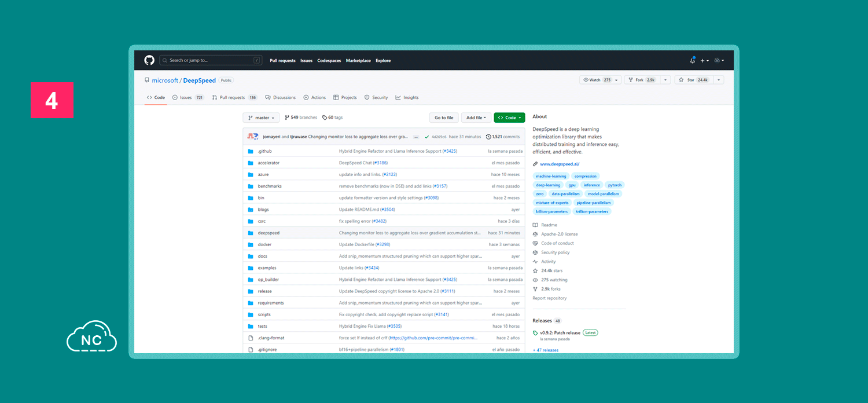Open the notifications bell
868x403 pixels.
pyautogui.click(x=693, y=60)
